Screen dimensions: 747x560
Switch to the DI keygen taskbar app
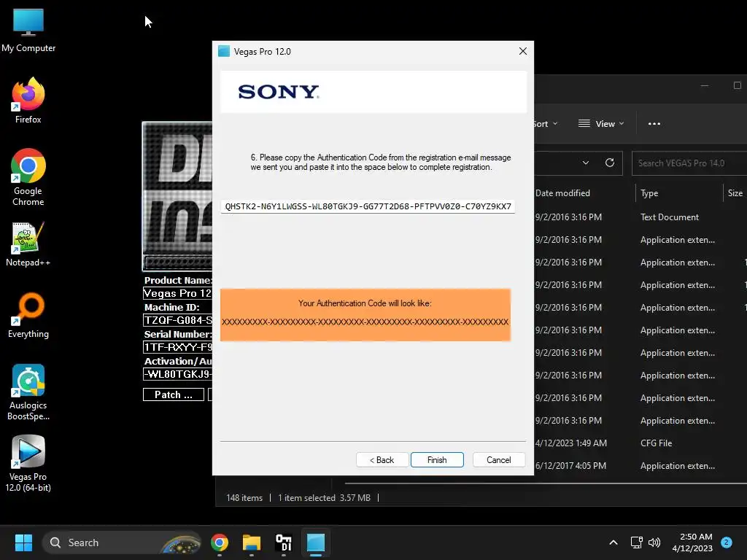[284, 542]
